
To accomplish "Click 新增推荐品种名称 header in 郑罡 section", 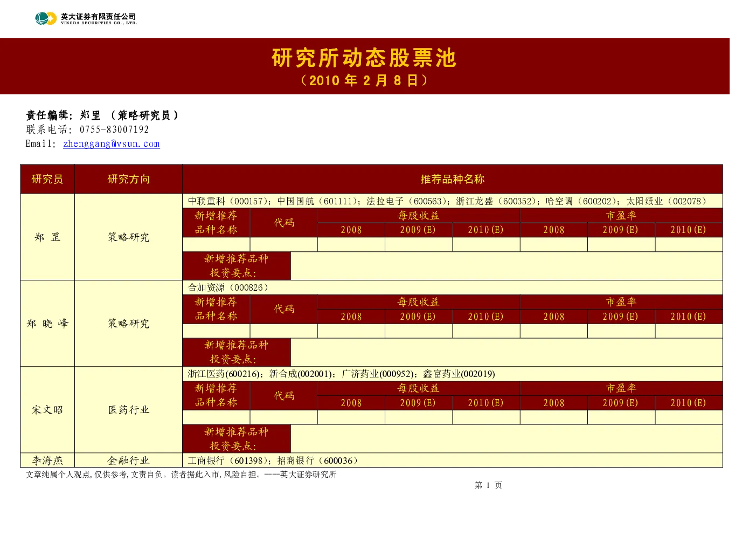I will (216, 223).
